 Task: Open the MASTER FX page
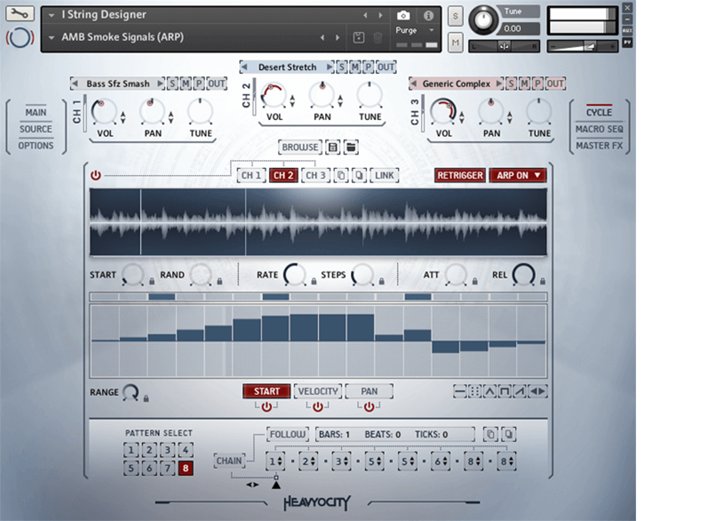click(599, 146)
